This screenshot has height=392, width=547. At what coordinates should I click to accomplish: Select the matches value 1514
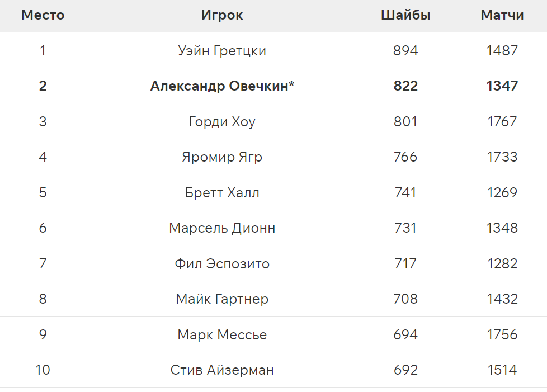click(x=502, y=370)
